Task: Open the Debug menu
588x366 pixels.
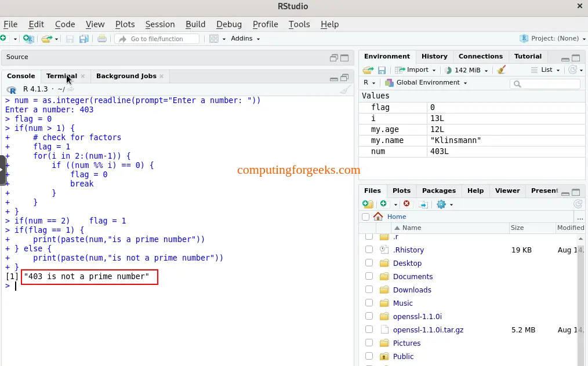Action: 228,24
